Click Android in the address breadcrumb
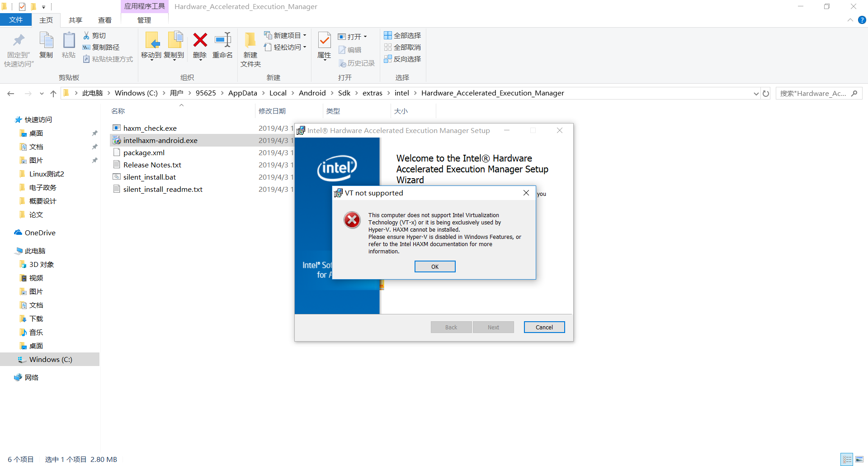 312,93
